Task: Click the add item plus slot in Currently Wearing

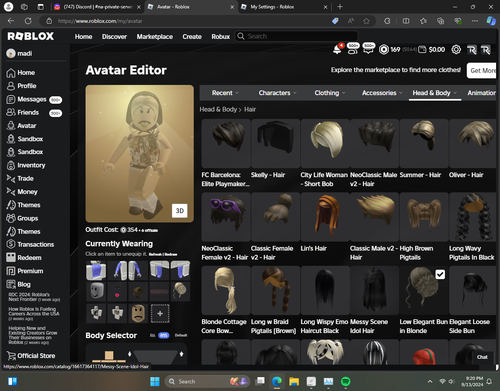Action: [160, 313]
